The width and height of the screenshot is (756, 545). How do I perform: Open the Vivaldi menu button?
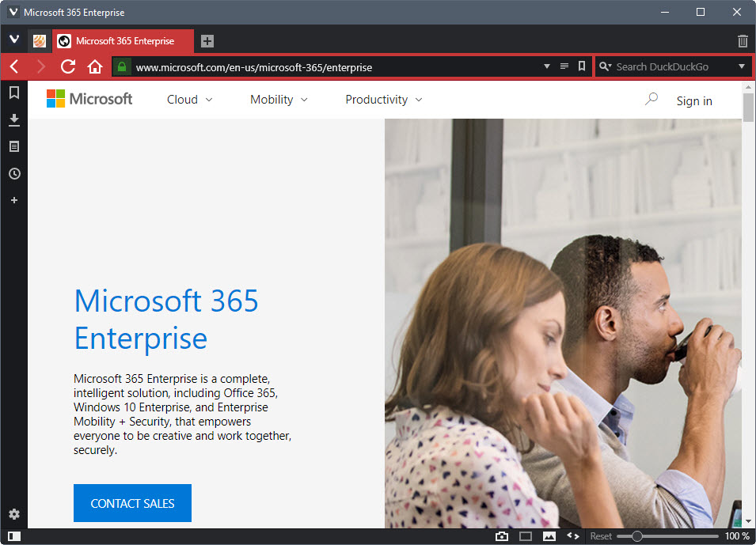[x=14, y=39]
